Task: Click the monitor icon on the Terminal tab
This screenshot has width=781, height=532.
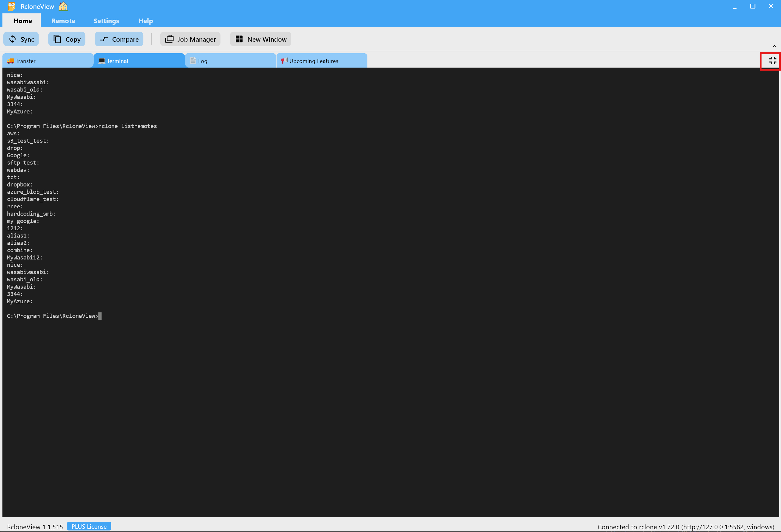Action: pyautogui.click(x=102, y=61)
